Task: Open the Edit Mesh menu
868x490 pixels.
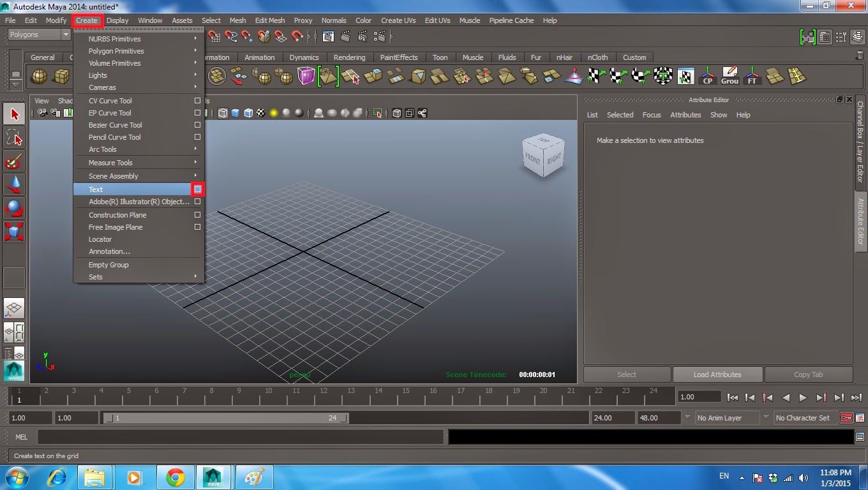Action: (270, 20)
